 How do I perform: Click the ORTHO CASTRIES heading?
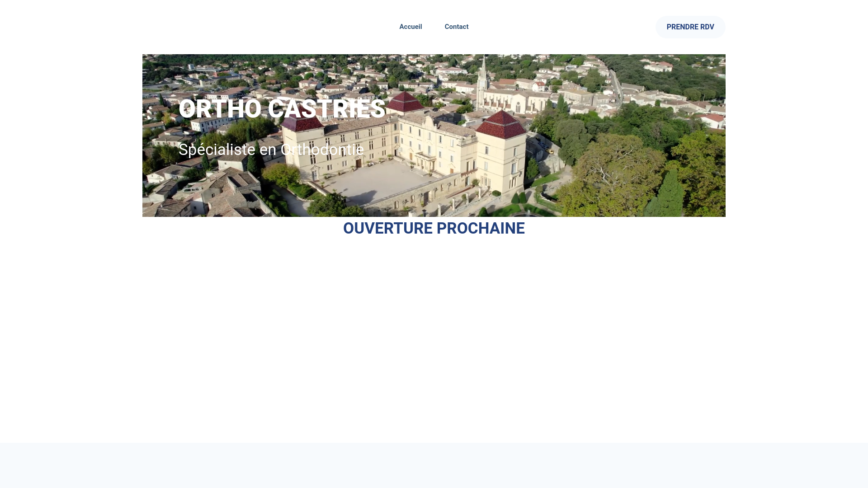(x=282, y=109)
